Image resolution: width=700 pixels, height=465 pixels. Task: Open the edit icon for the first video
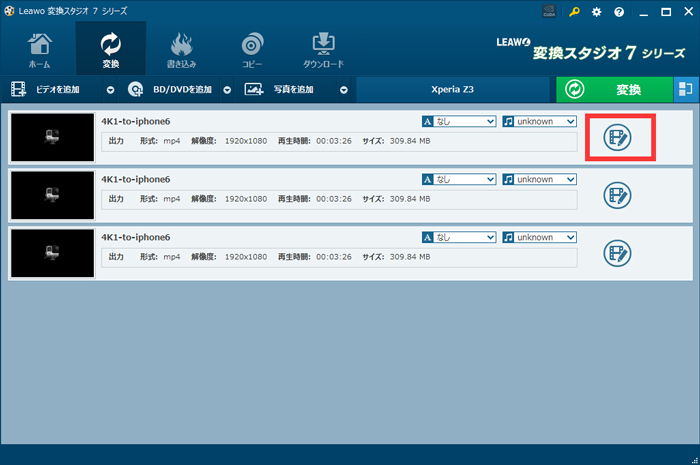[x=618, y=138]
